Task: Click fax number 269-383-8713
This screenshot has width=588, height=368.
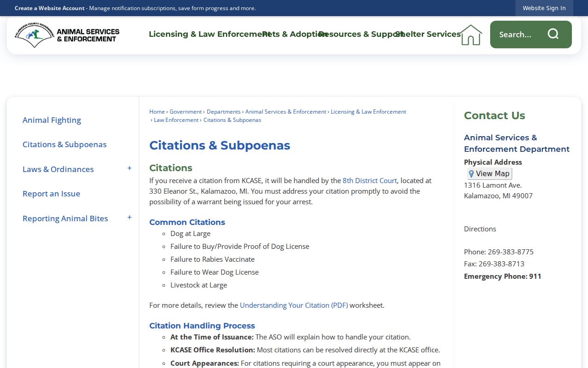Action: [502, 264]
